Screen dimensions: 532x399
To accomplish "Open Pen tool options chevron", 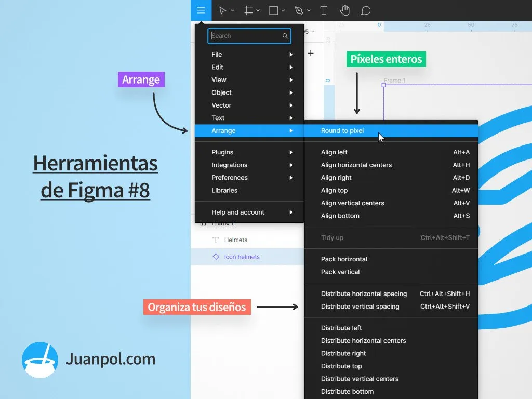I will (x=309, y=10).
